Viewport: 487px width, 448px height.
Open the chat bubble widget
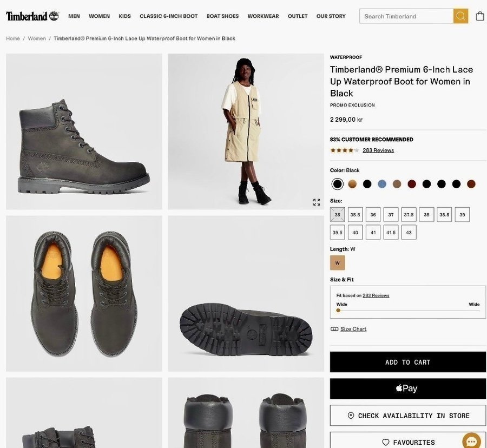click(x=471, y=442)
